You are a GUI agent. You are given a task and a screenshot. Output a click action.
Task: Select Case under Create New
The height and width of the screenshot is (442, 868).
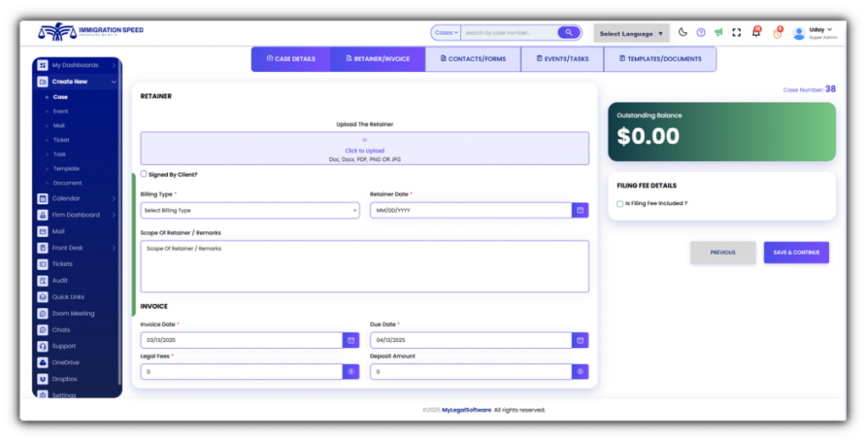60,97
